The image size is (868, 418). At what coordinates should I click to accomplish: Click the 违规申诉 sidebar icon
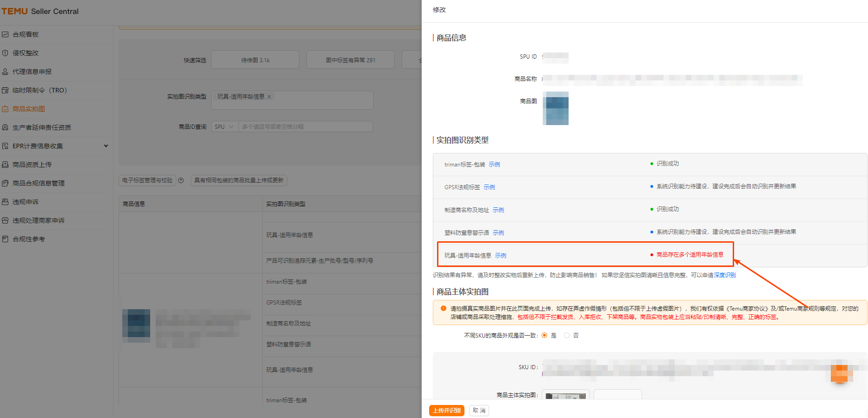pos(5,202)
